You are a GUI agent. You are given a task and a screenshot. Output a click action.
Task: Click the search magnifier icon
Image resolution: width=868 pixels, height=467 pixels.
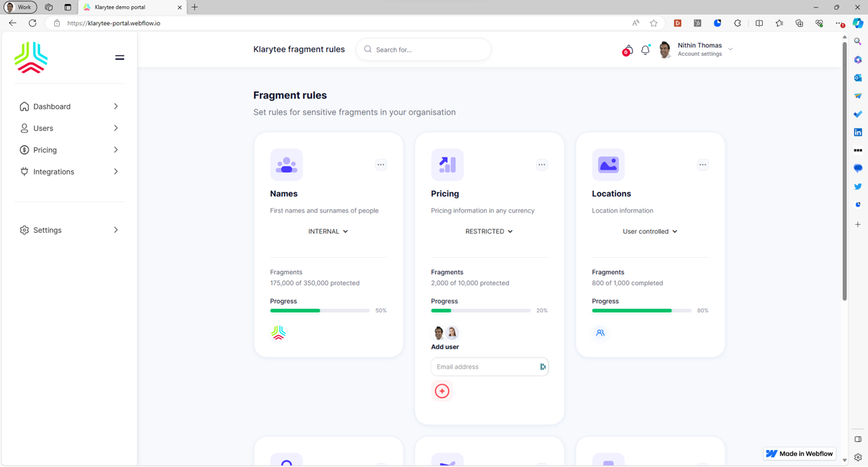367,49
